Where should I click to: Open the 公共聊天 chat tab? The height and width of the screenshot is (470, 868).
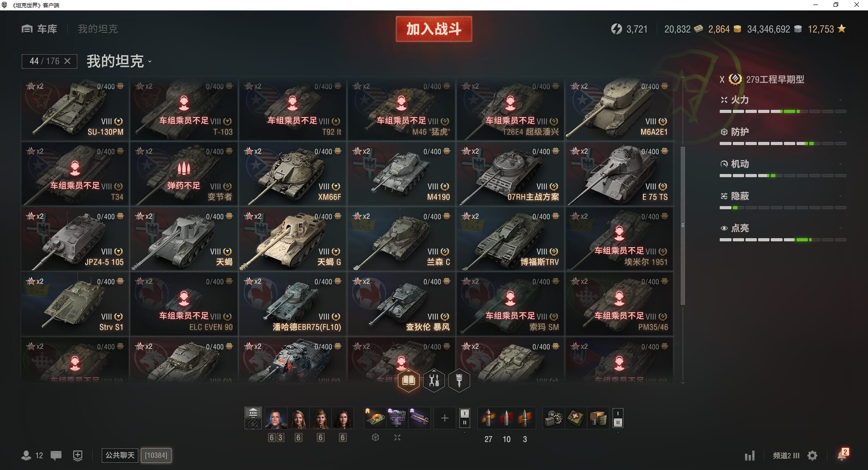click(120, 455)
